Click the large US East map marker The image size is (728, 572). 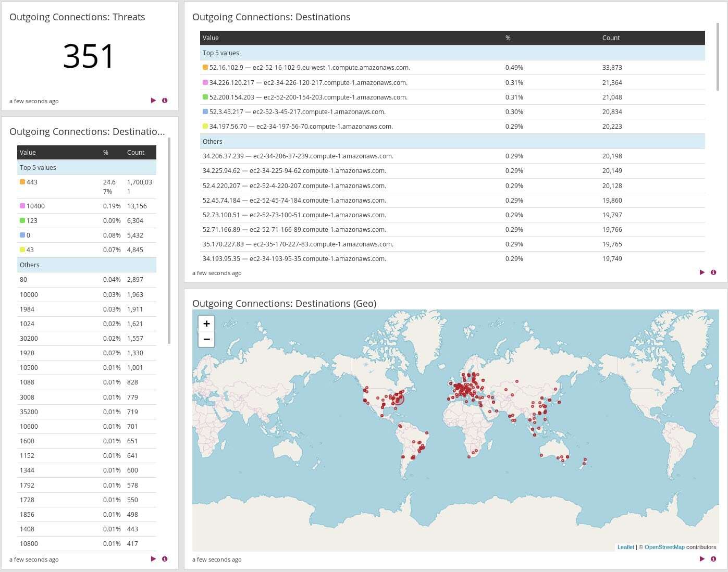(398, 399)
